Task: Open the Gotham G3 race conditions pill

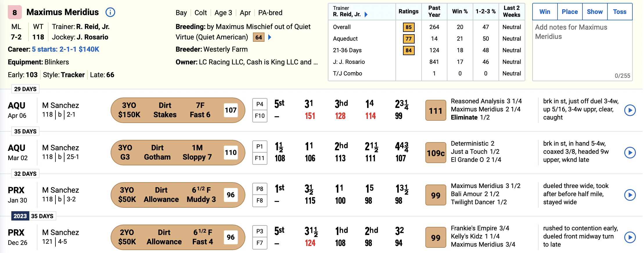Action: (x=178, y=153)
